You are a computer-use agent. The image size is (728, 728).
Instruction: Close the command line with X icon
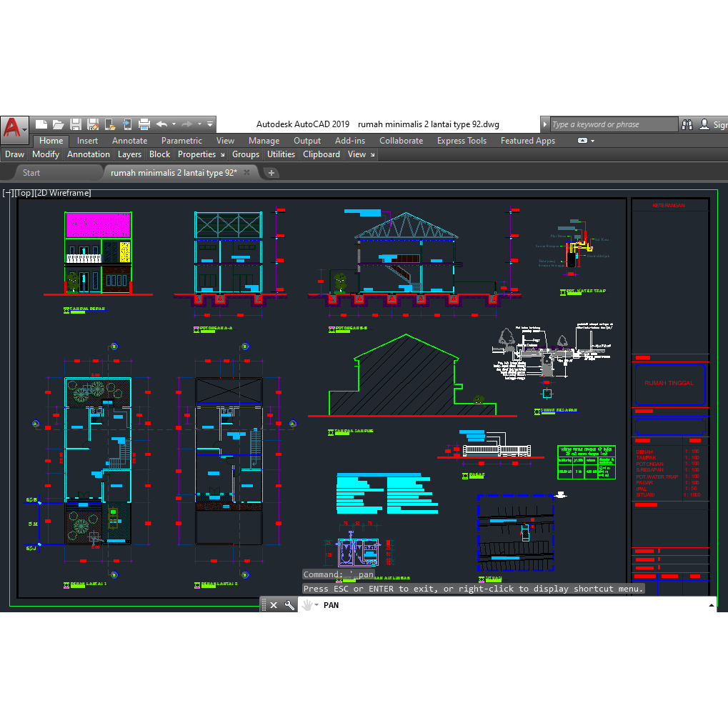[x=274, y=605]
